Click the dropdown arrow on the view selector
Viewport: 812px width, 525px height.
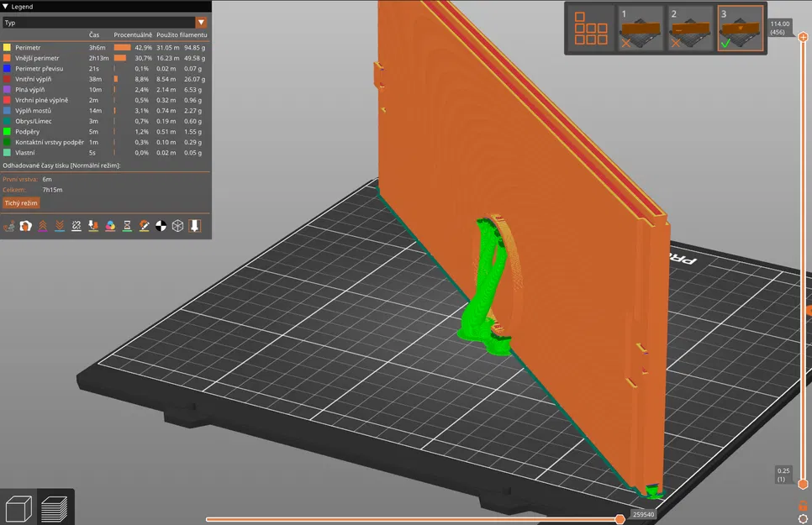tap(201, 23)
